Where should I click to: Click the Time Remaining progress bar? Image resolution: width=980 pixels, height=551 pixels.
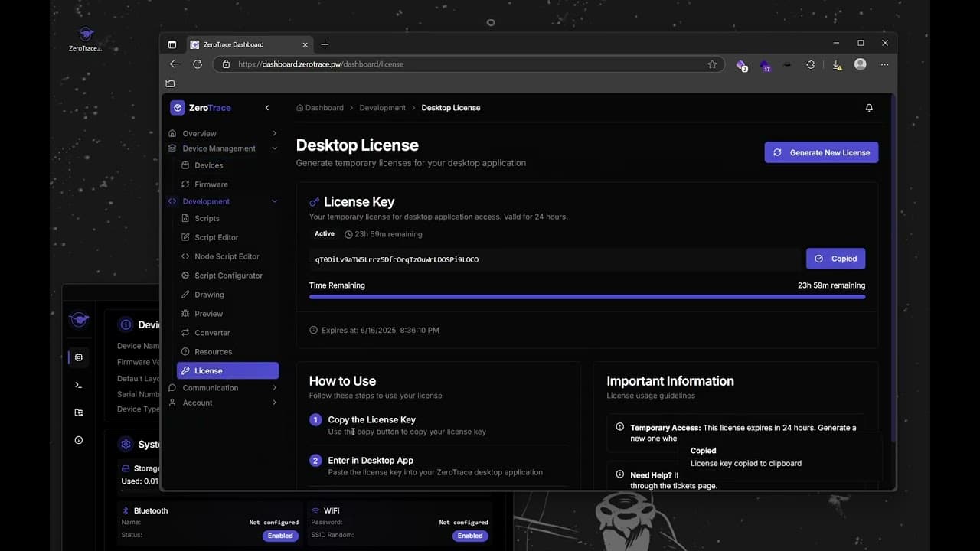click(586, 296)
